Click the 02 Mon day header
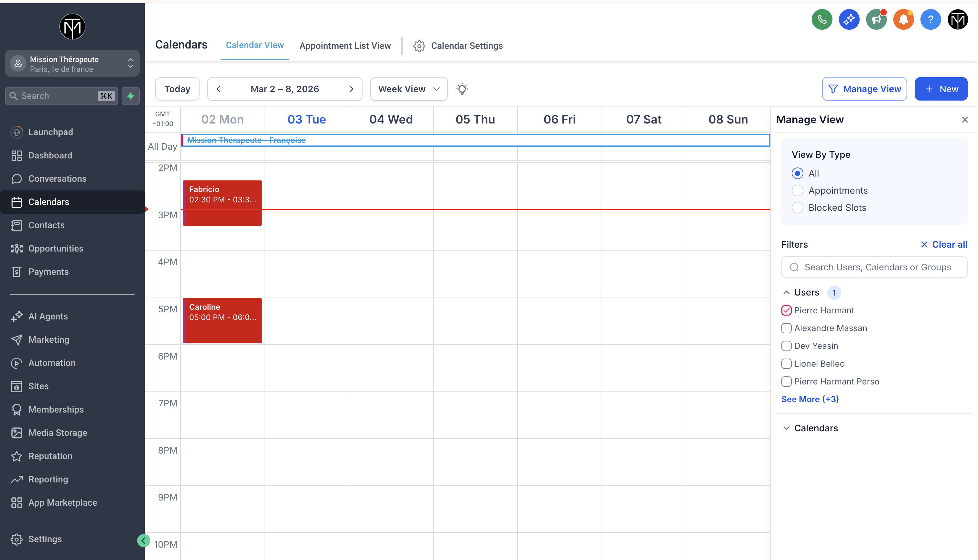Image resolution: width=978 pixels, height=560 pixels. 223,120
